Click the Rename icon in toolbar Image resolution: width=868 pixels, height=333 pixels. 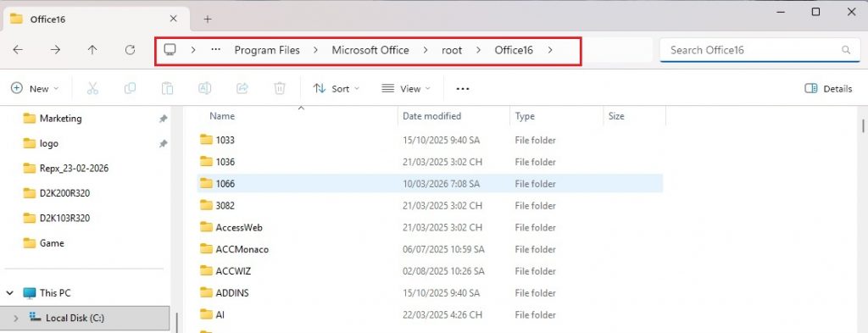coord(205,88)
